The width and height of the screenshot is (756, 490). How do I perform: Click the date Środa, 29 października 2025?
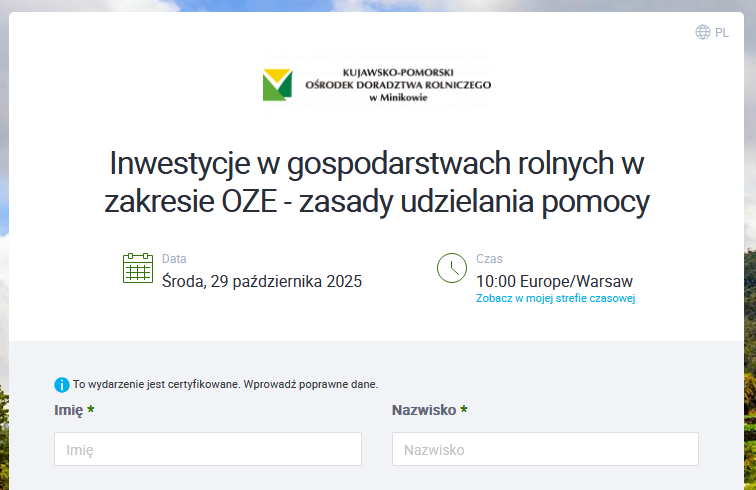pyautogui.click(x=262, y=281)
